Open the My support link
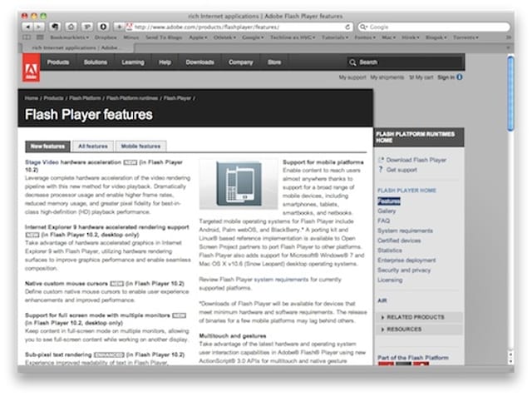This screenshot has width=532, height=397. tap(352, 77)
